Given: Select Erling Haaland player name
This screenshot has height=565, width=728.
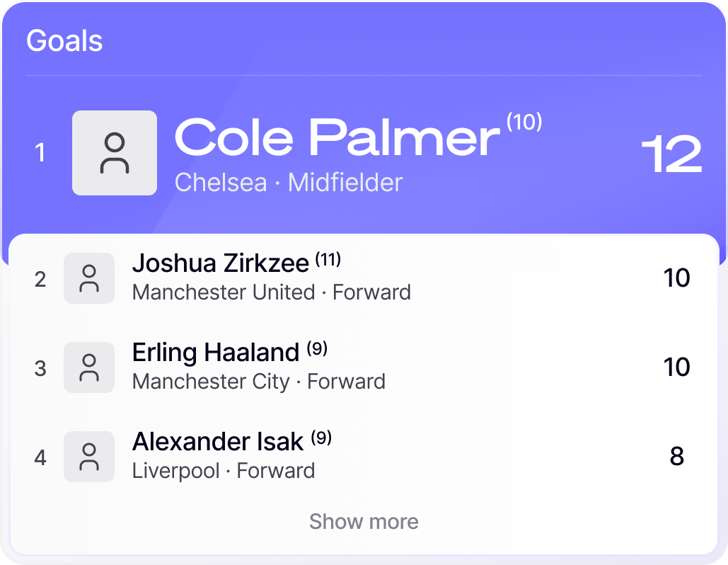Looking at the screenshot, I should click(215, 353).
